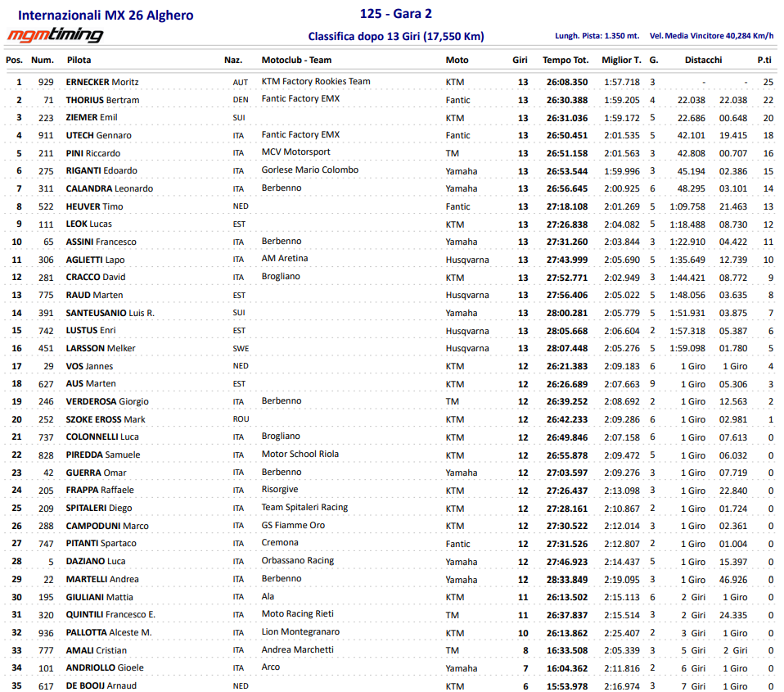
Task: Click the mgmtiming logo
Action: click(55, 35)
